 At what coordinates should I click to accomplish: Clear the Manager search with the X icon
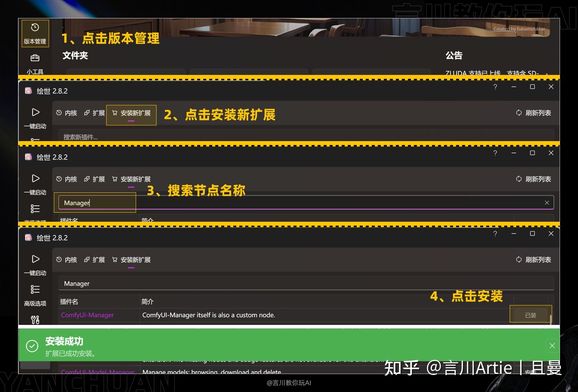coord(547,203)
